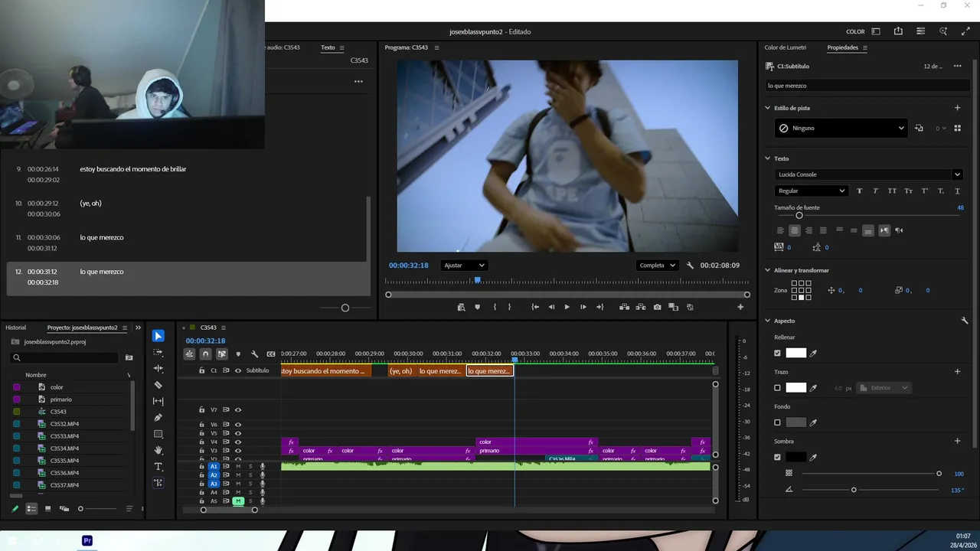
Task: Open Ninguno track style dropdown
Action: click(841, 128)
